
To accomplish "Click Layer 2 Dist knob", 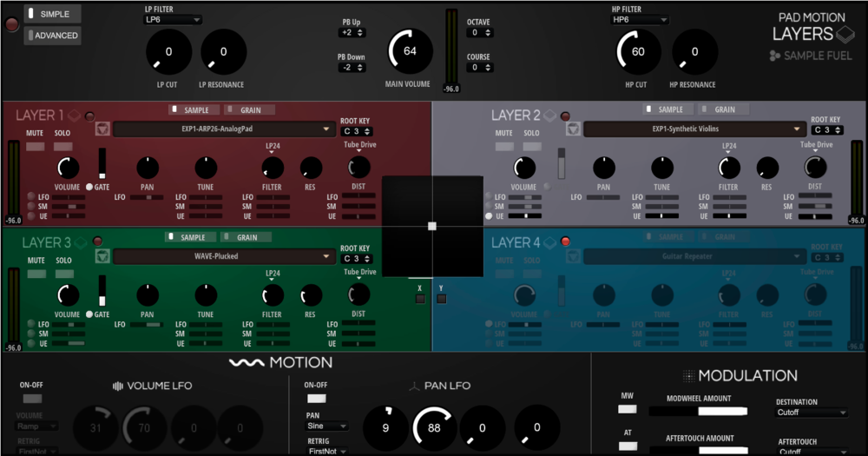I will [815, 167].
